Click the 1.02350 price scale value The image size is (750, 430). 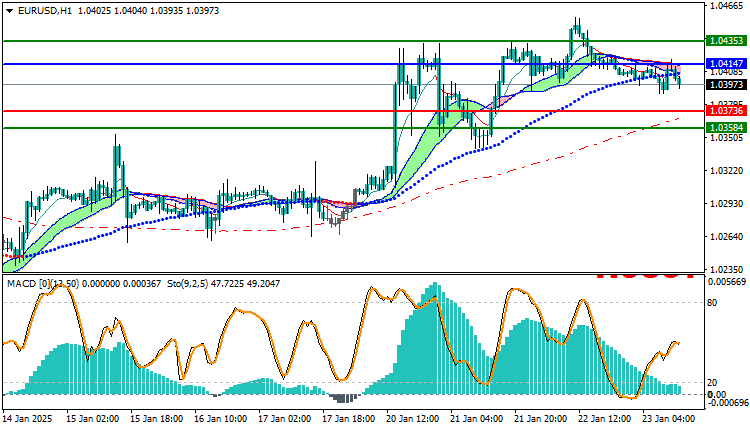[x=727, y=270]
